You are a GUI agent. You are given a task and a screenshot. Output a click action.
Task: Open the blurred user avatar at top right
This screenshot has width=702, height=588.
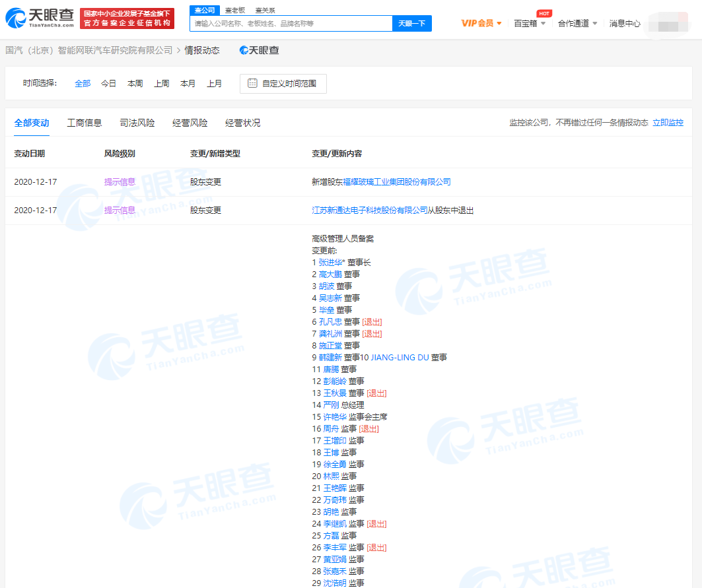[x=668, y=22]
